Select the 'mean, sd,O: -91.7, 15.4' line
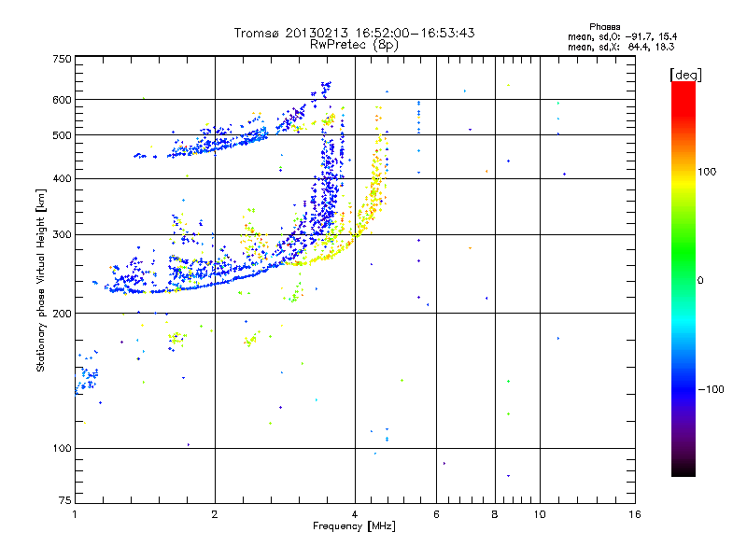 click(x=622, y=36)
